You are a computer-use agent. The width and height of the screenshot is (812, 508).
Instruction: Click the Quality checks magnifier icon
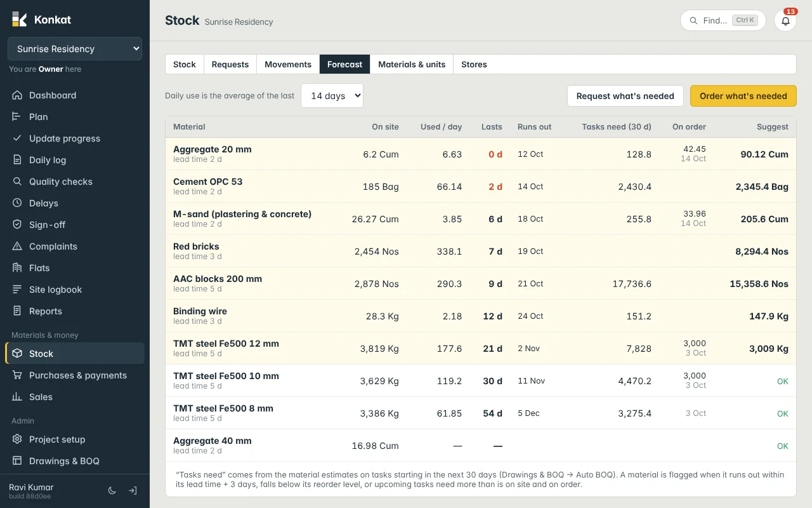coord(17,182)
